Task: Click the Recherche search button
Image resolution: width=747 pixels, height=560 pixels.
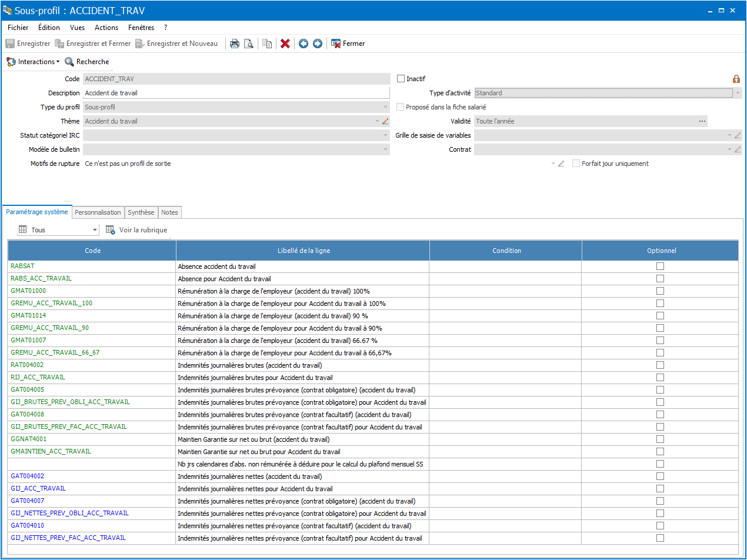Action: tap(87, 62)
